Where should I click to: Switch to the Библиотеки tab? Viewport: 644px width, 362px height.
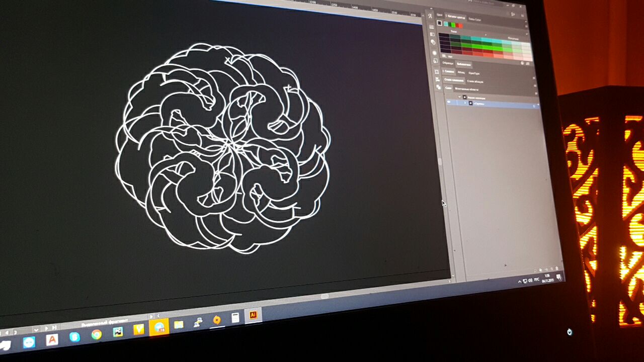[464, 64]
